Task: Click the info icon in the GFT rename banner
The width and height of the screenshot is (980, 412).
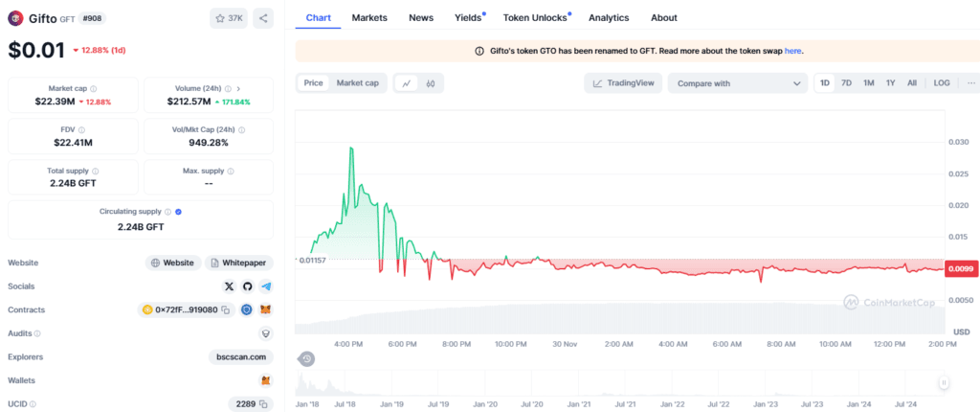Action: [479, 52]
